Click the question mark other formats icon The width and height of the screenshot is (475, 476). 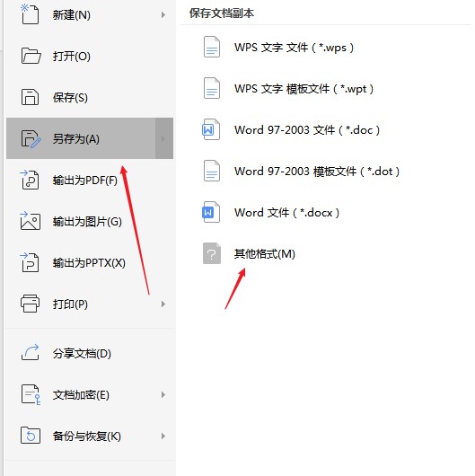coord(212,253)
